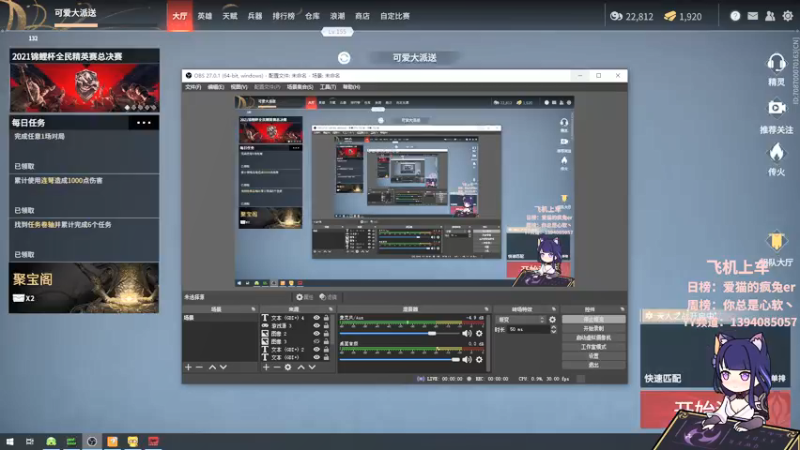Click the 退出 button in OBS controls
Screen dimensions: 800x450
(593, 365)
